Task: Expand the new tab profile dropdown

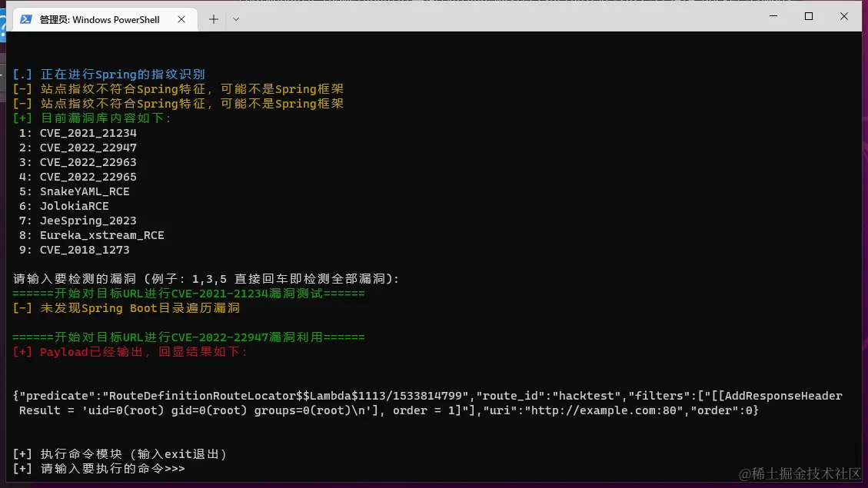Action: tap(236, 19)
